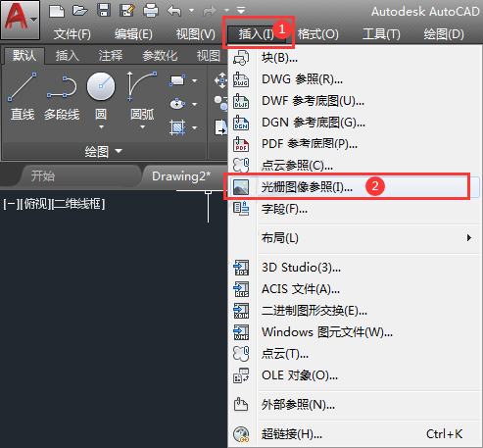Open the 格式(O) menu
Screen dimensions: 483x448
318,34
